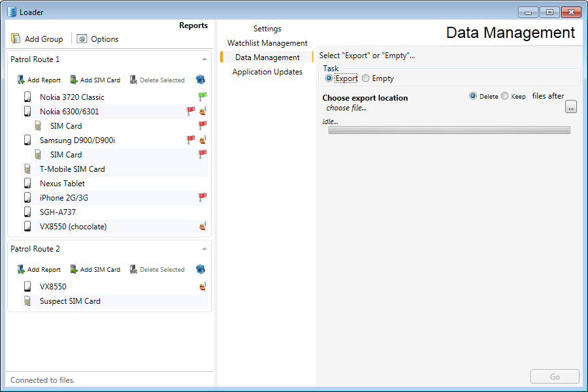
Task: Click the Go button
Action: coord(555,376)
